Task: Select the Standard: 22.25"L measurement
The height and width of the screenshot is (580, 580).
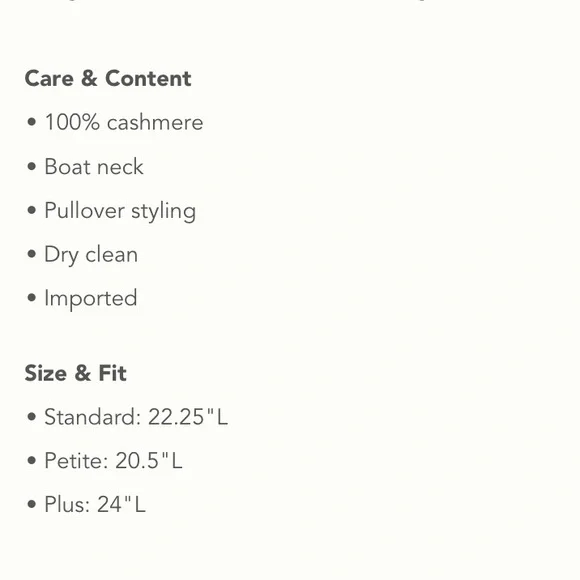Action: 136,417
